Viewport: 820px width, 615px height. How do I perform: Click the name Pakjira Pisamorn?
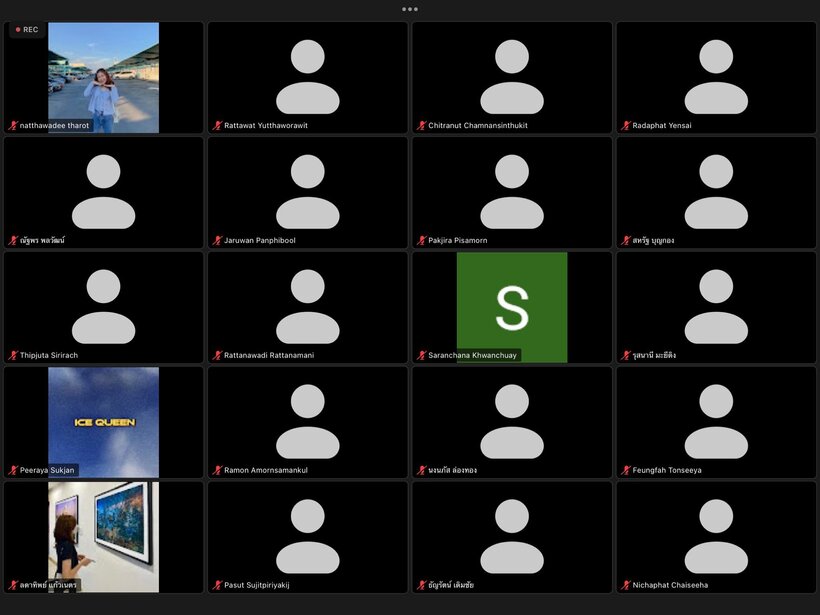(x=458, y=241)
